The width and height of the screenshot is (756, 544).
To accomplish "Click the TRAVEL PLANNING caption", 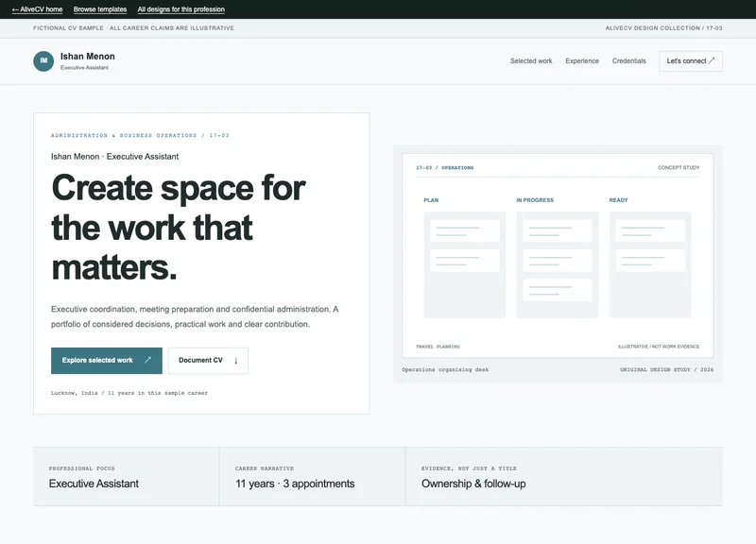I will 438,347.
